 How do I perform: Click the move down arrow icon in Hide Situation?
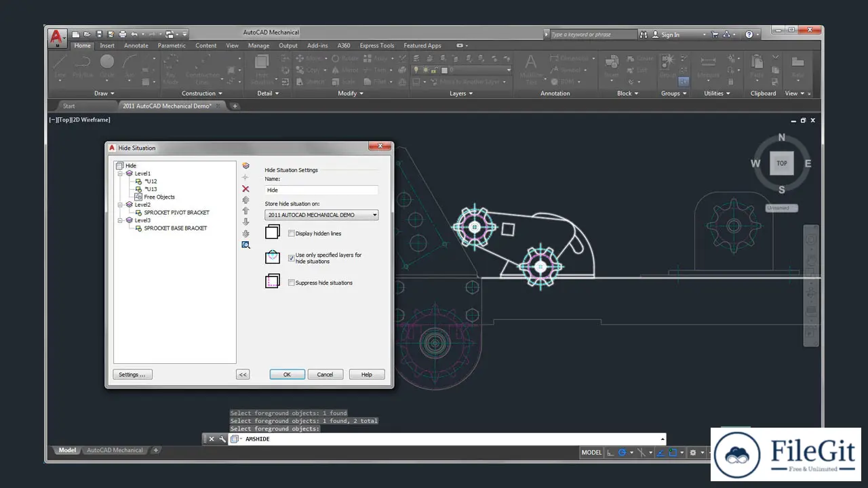(245, 222)
